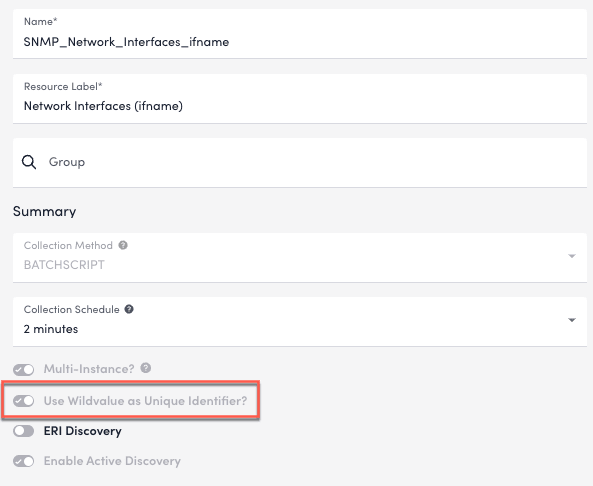593x486 pixels.
Task: Toggle the Multi-Instance switch
Action: tap(23, 369)
